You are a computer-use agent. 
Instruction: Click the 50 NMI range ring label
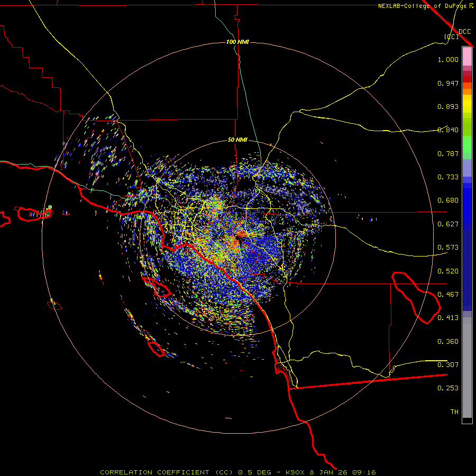[x=237, y=140]
